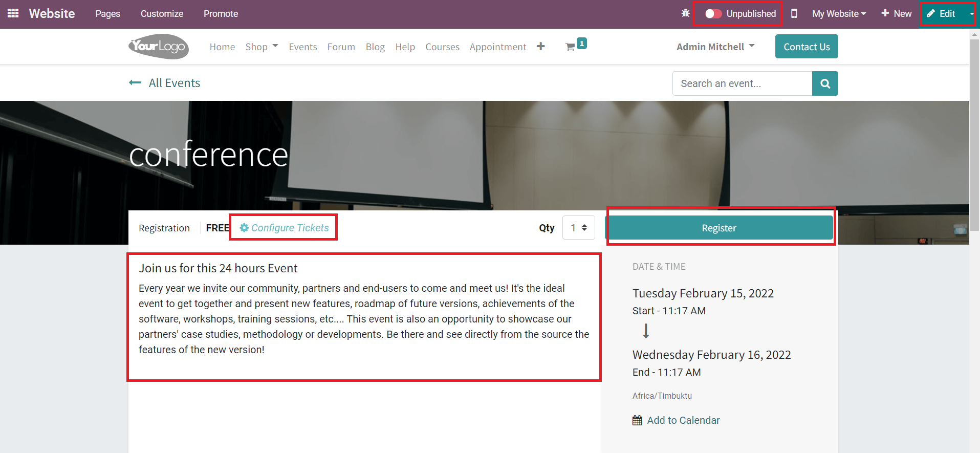
Task: Click the YourLogo site logo
Action: 159,47
